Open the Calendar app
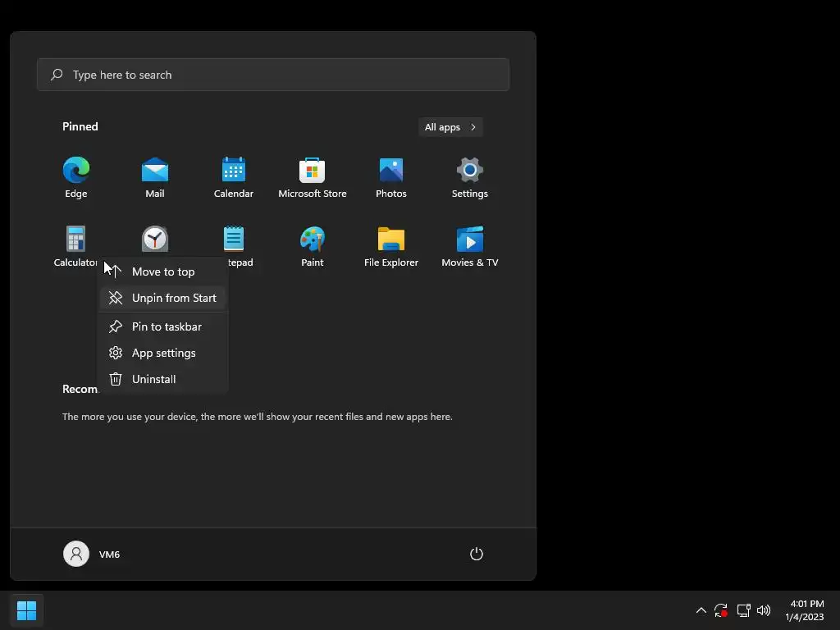The image size is (840, 630). pos(234,178)
